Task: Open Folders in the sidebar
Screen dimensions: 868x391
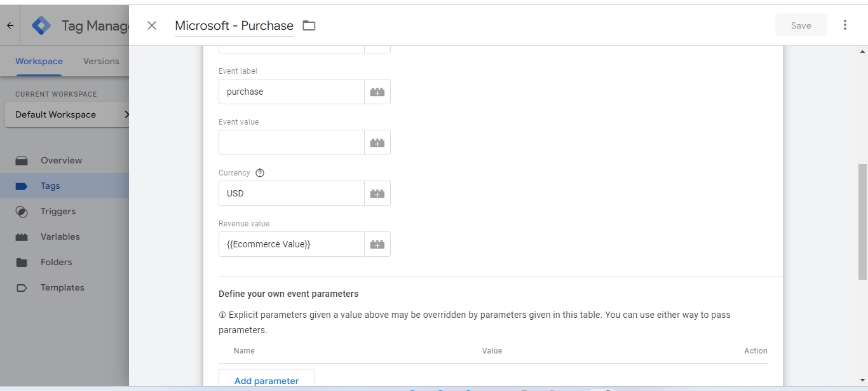Action: 56,262
